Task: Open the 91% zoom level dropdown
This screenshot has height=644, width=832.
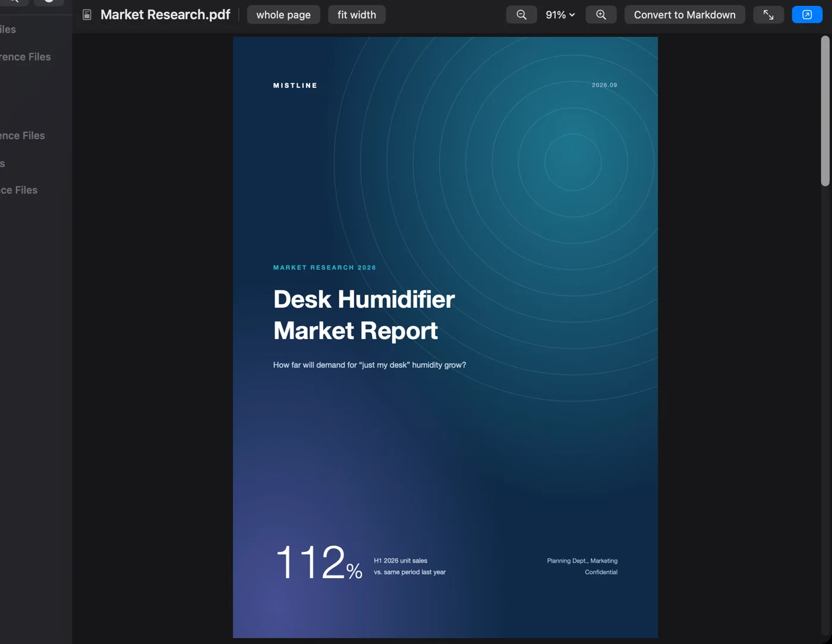Action: pyautogui.click(x=560, y=15)
